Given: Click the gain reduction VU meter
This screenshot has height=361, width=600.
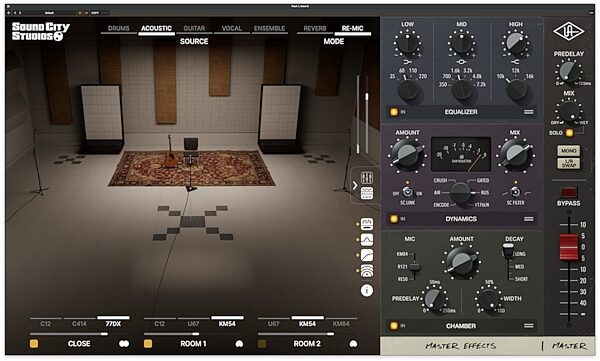Looking at the screenshot, I should [461, 154].
